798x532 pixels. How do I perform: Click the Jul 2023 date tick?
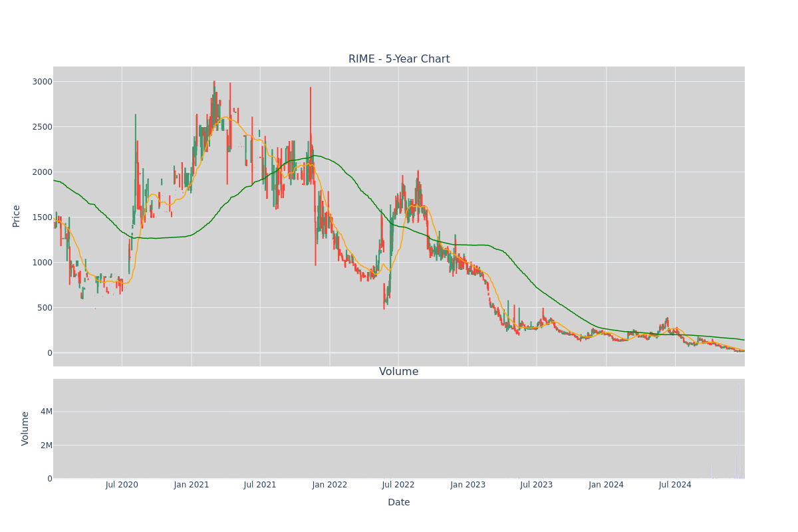point(537,485)
